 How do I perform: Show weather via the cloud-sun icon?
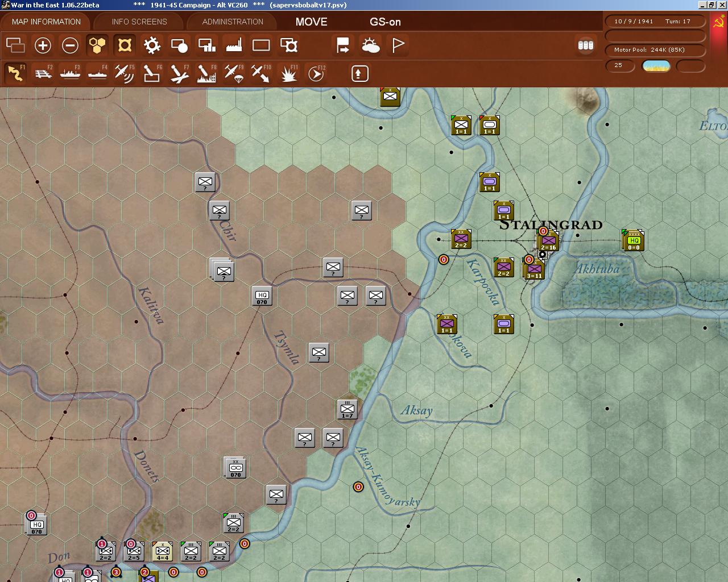coord(370,45)
